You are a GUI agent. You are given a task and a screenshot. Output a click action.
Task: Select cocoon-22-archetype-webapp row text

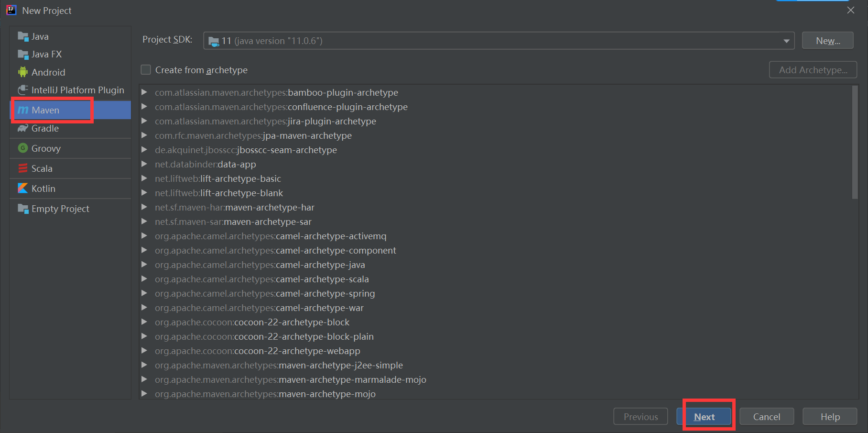click(257, 351)
